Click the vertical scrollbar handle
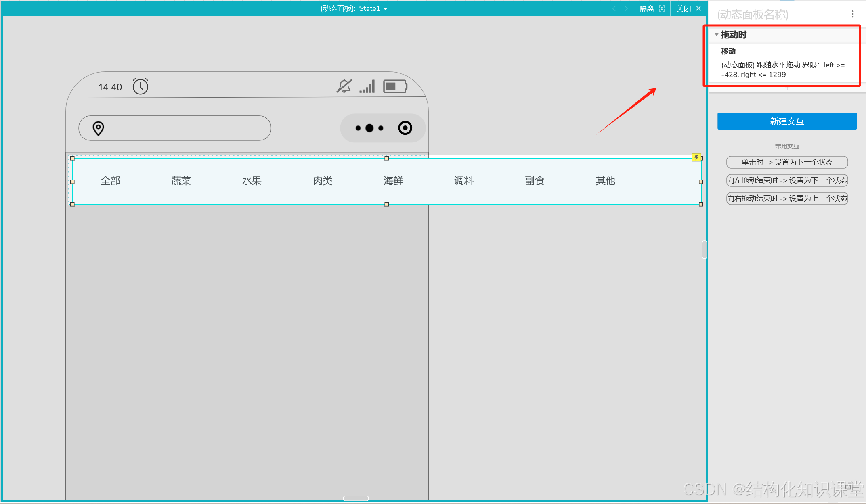The height and width of the screenshot is (504, 866). [705, 249]
